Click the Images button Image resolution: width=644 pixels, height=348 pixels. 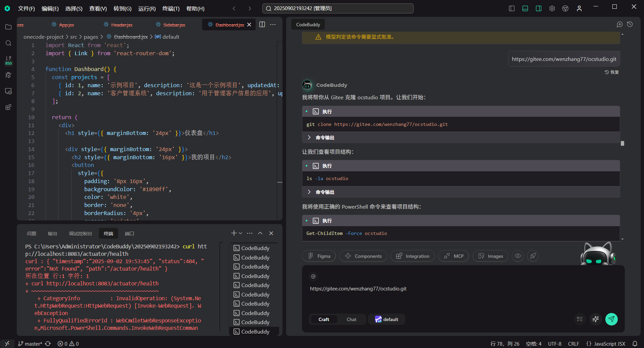pos(491,256)
